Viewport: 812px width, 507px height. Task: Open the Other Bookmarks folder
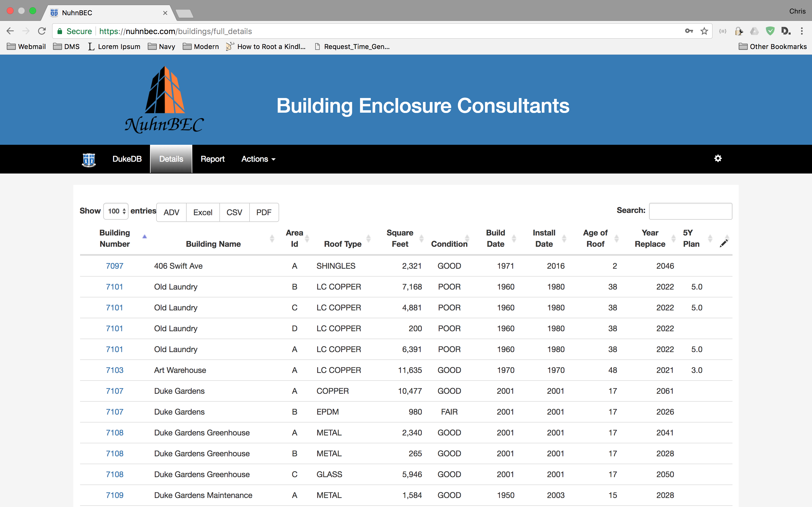(x=773, y=46)
